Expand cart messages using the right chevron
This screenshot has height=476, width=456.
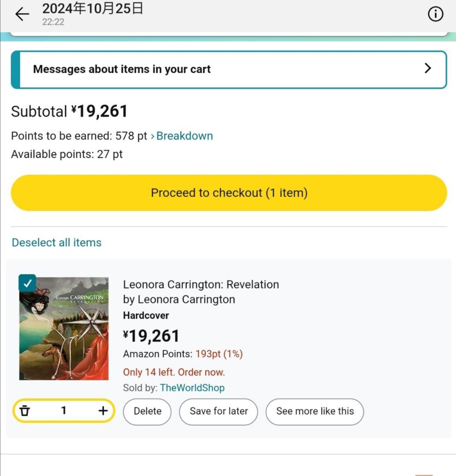click(x=427, y=68)
